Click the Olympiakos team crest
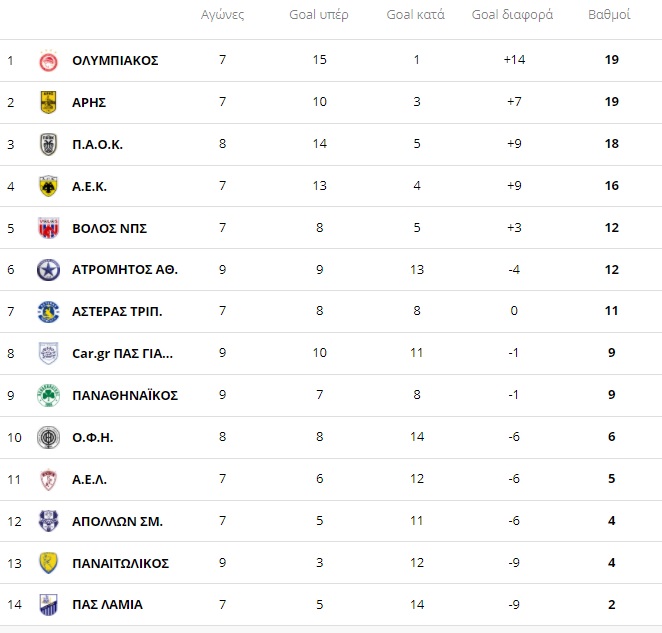Screen dimensions: 662x633 pyautogui.click(x=49, y=61)
